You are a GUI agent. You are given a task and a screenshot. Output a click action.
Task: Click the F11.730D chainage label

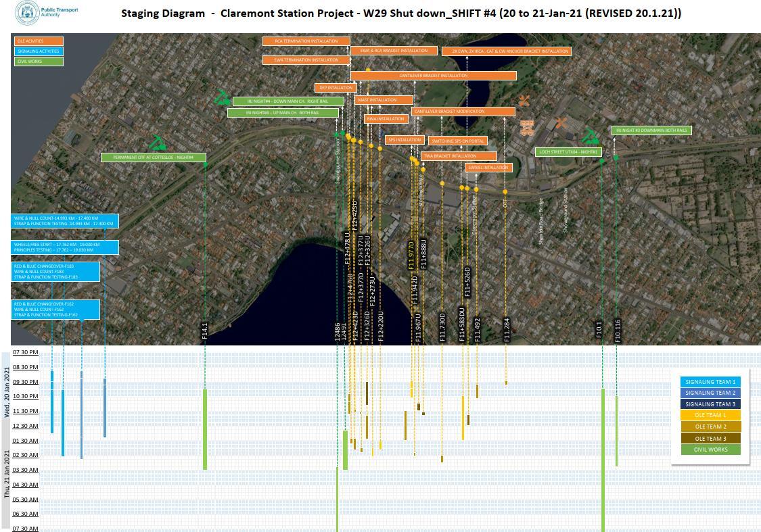tap(442, 328)
